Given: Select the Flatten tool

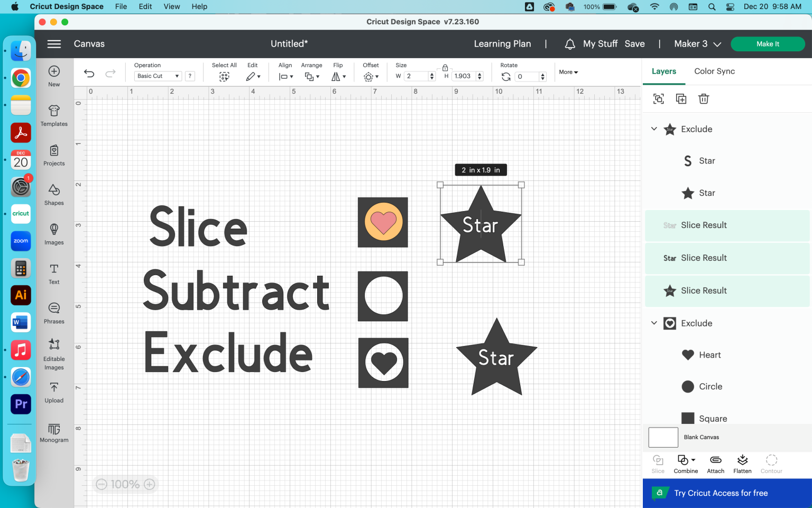Looking at the screenshot, I should 742,464.
